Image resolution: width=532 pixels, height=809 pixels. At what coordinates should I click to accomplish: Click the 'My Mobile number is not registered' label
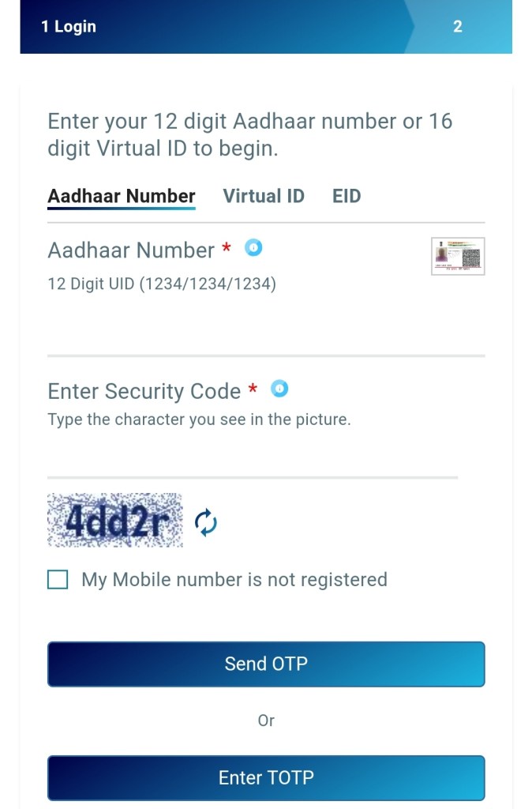pos(234,580)
